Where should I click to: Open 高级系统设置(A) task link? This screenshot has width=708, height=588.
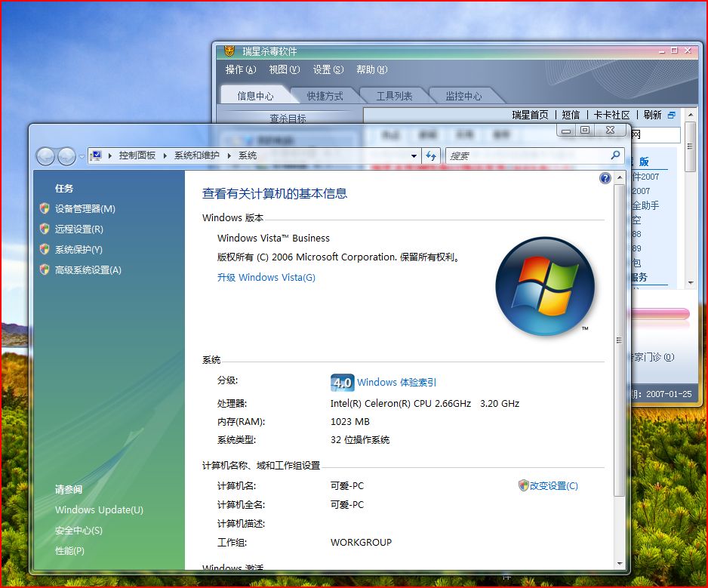click(88, 270)
